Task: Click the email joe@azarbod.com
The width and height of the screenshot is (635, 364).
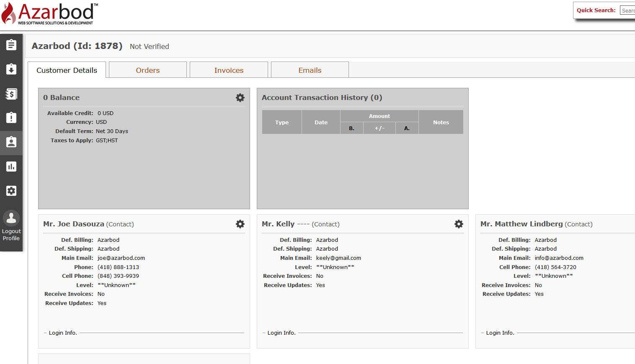Action: click(121, 258)
